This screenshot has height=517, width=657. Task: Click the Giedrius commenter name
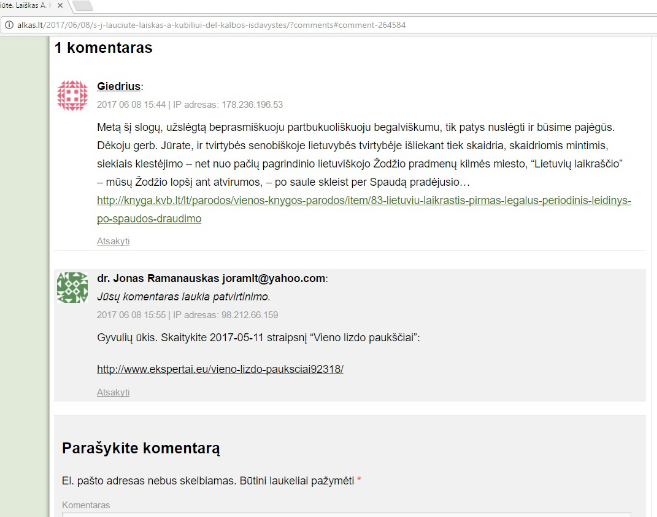(x=119, y=86)
